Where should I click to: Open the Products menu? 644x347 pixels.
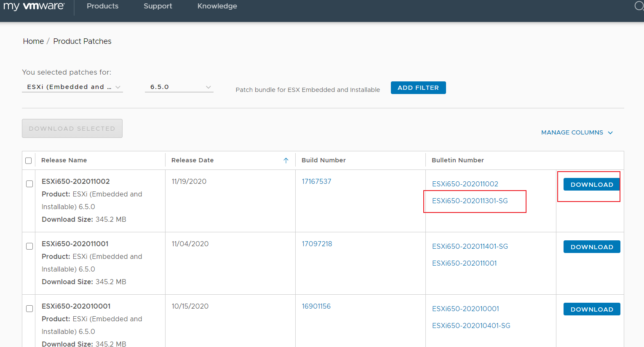pyautogui.click(x=102, y=6)
